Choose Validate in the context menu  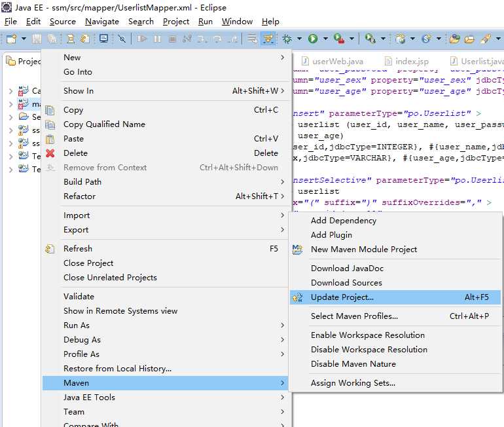165,297
